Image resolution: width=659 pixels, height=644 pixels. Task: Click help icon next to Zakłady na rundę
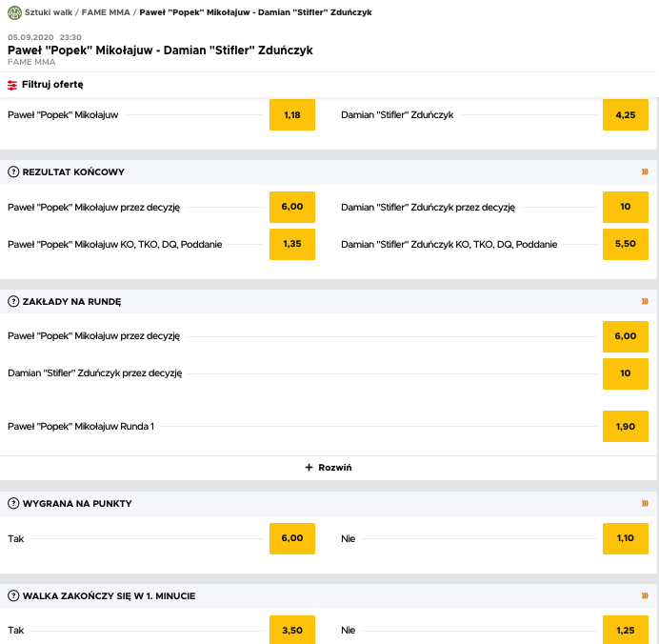point(13,302)
